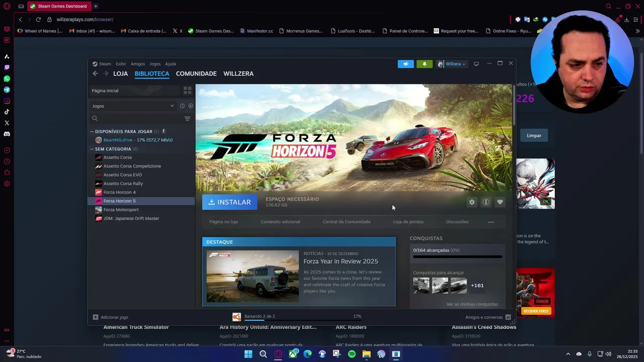Click the recent activity clock filter
This screenshot has width=644, height=362.
coord(182,106)
